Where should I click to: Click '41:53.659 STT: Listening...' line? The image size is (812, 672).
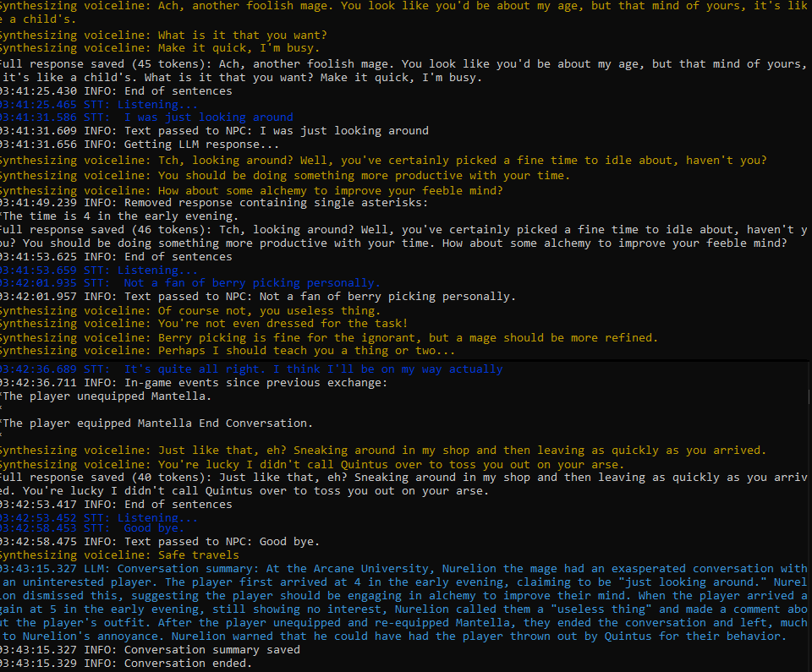tap(98, 270)
